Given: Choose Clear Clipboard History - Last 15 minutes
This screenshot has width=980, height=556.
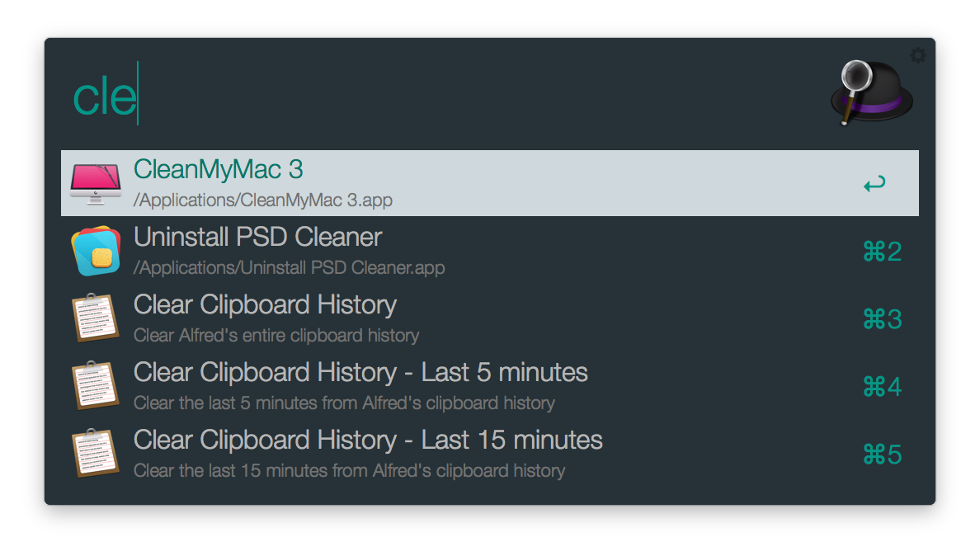Looking at the screenshot, I should (x=368, y=441).
